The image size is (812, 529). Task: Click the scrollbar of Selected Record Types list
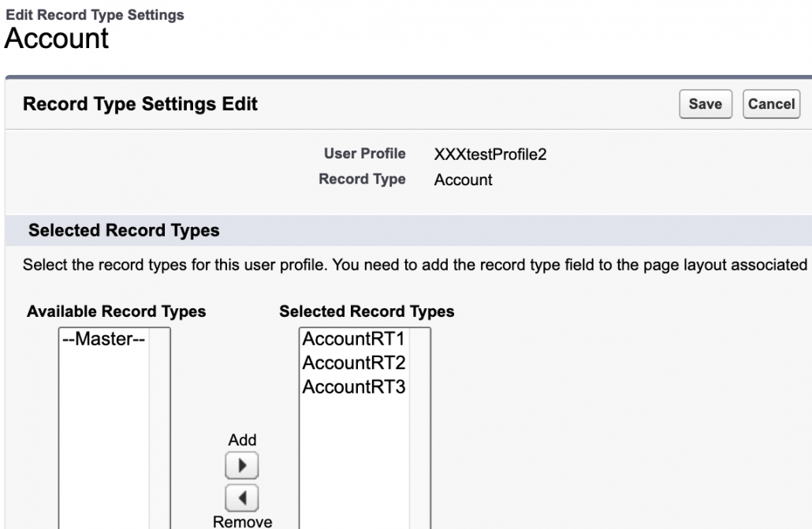click(x=419, y=428)
